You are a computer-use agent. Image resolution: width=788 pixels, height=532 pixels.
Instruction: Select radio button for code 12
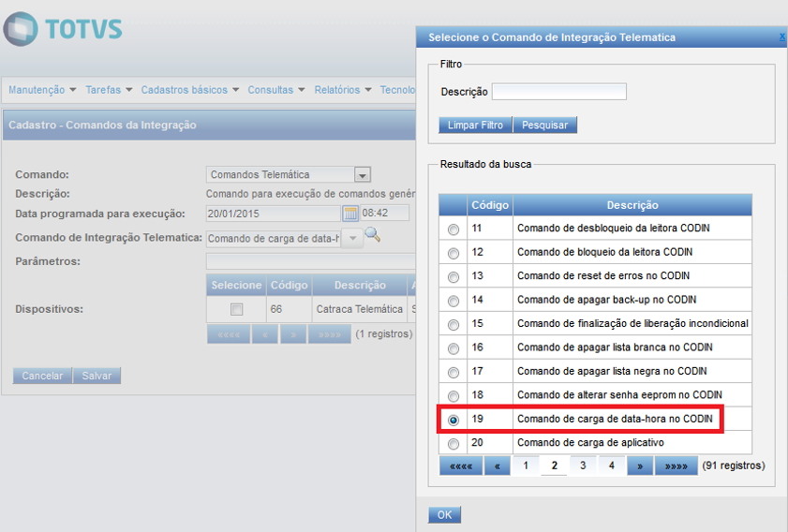(x=453, y=253)
